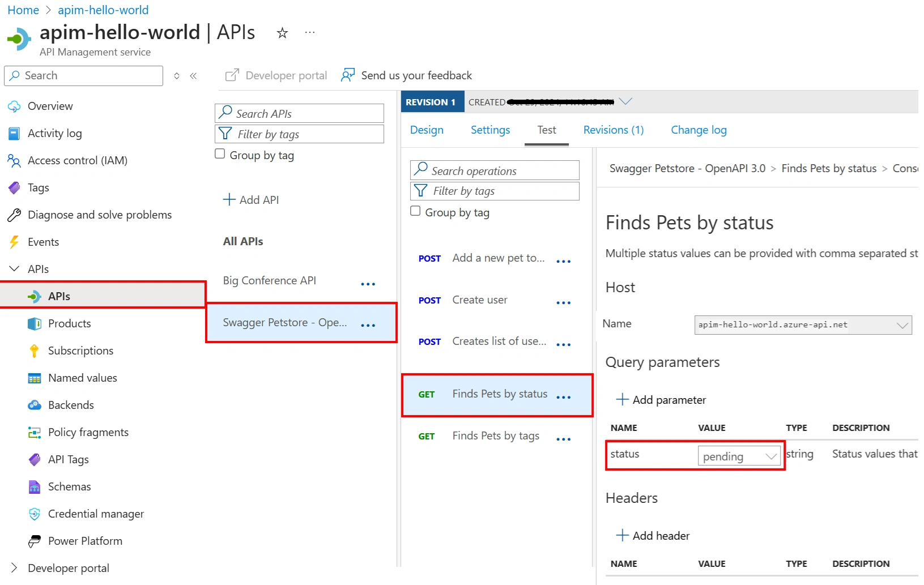The height and width of the screenshot is (585, 924).
Task: Click the Filter by tags field for operations
Action: tap(495, 191)
